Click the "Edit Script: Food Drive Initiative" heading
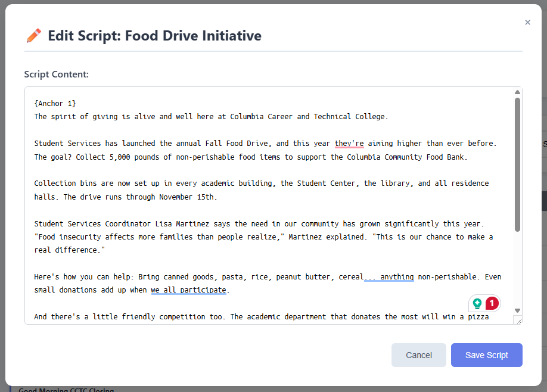The image size is (547, 392). tap(154, 36)
